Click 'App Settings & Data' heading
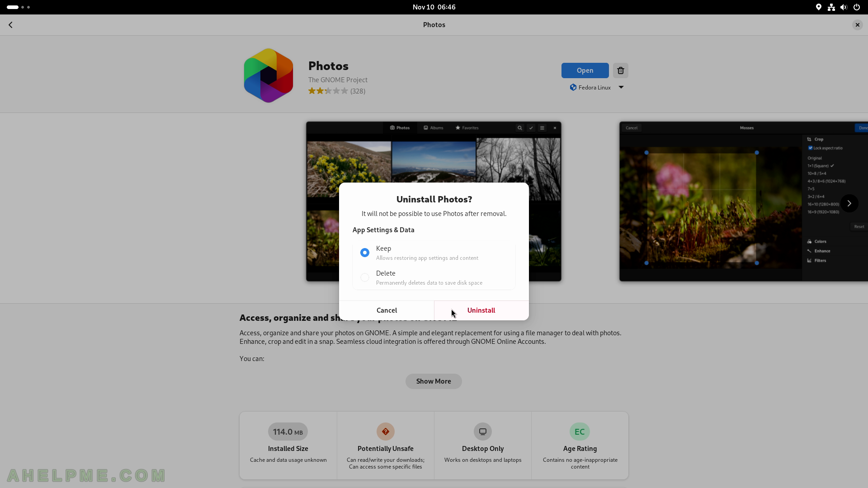This screenshot has width=868, height=488. pyautogui.click(x=383, y=230)
